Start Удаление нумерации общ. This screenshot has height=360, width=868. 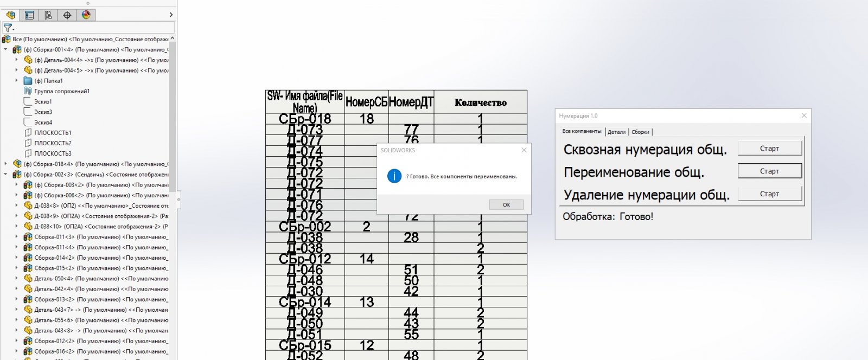tap(769, 194)
